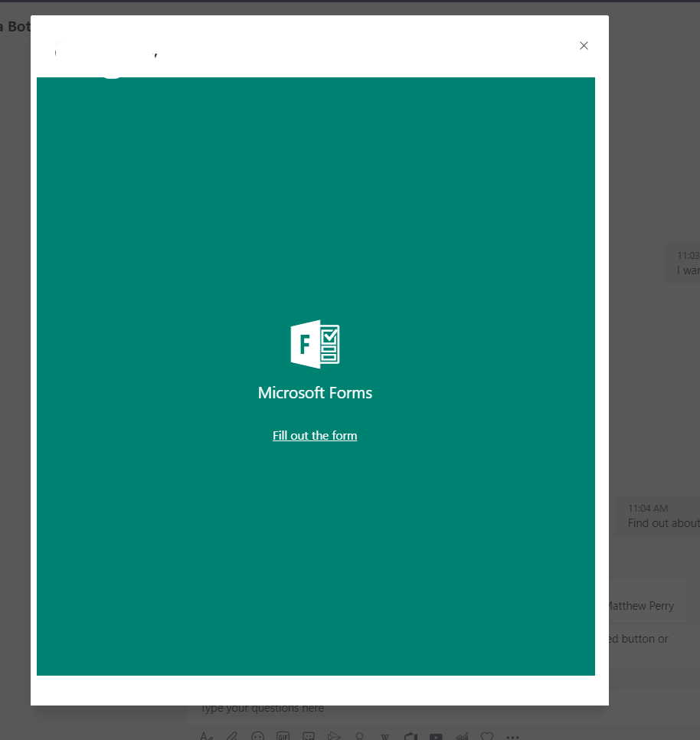Image resolution: width=700 pixels, height=740 pixels.
Task: Click the charts extension icon
Action: point(461,735)
